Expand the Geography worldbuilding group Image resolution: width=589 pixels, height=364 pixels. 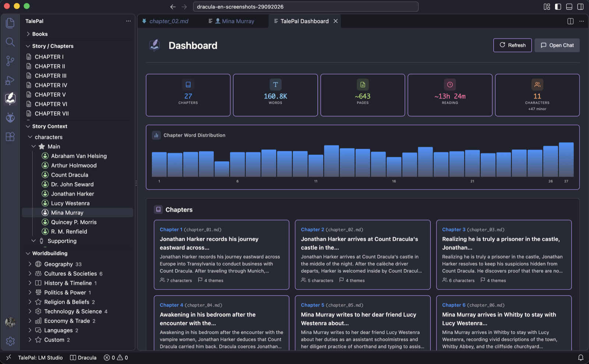tap(30, 264)
